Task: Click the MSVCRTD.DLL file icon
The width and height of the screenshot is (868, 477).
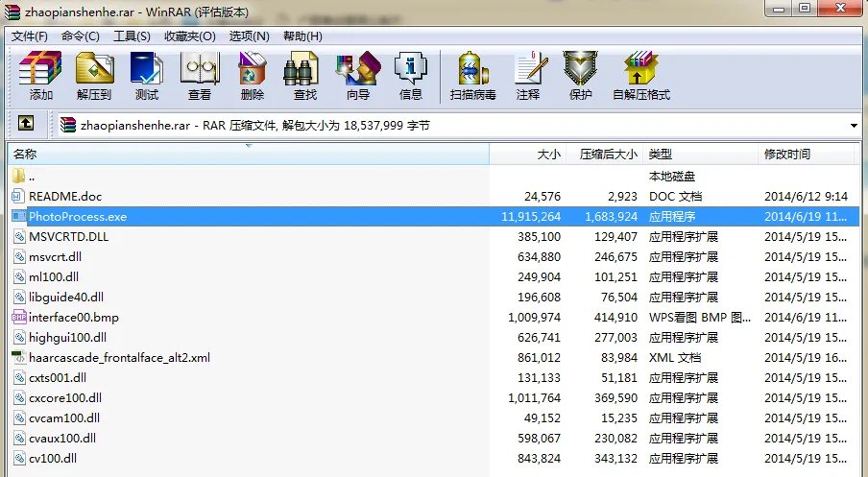Action: (19, 236)
